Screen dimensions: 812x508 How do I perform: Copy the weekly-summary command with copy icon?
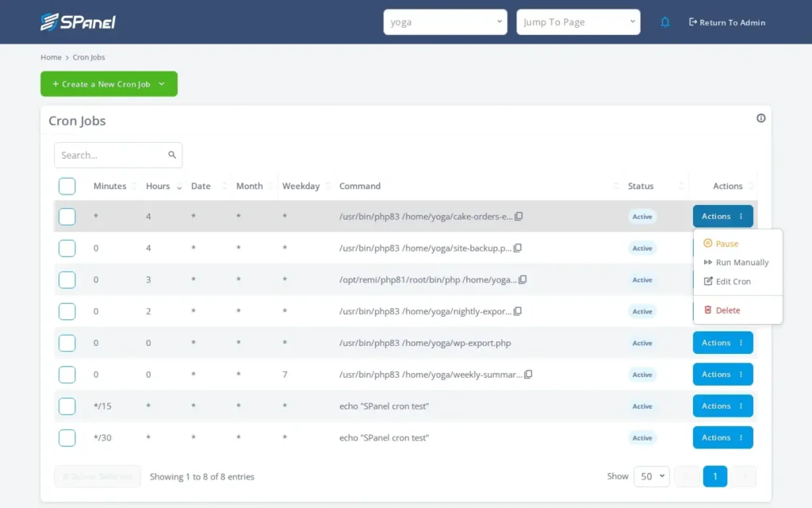click(x=528, y=375)
